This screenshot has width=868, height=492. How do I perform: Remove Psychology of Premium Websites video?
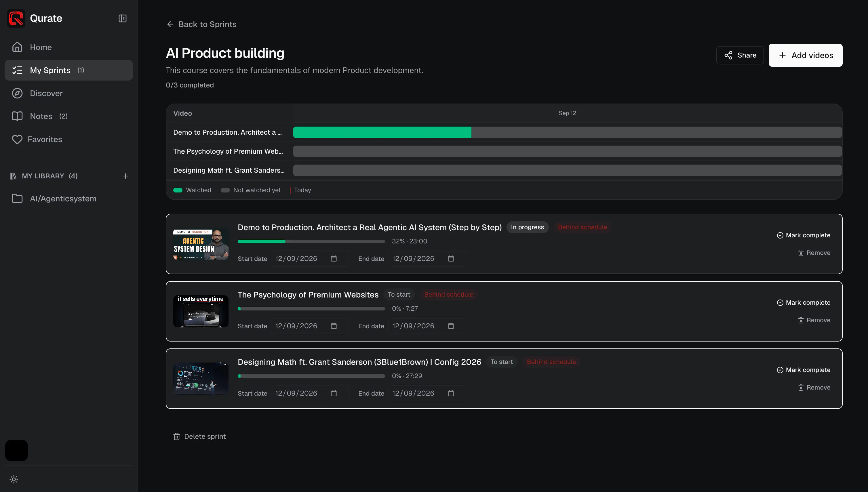click(814, 320)
